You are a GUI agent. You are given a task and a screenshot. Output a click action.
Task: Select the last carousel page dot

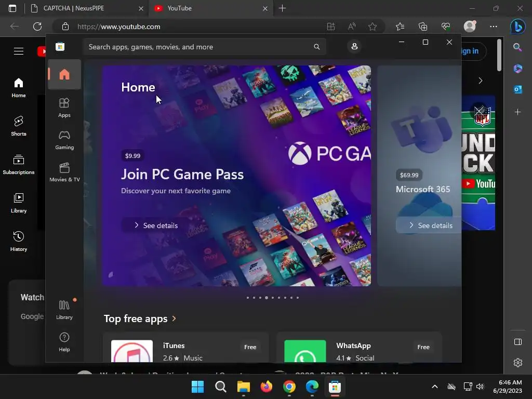298,298
